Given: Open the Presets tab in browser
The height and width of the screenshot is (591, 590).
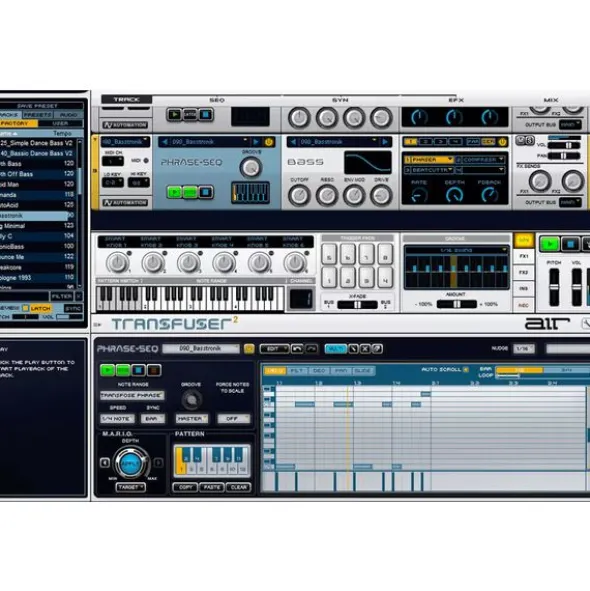Looking at the screenshot, I should 38,114.
